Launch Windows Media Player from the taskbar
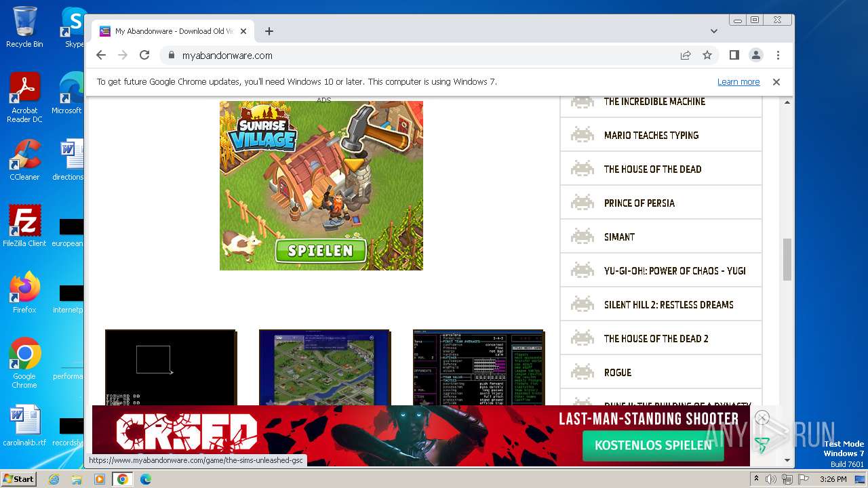The width and height of the screenshot is (868, 488). pos(100,479)
